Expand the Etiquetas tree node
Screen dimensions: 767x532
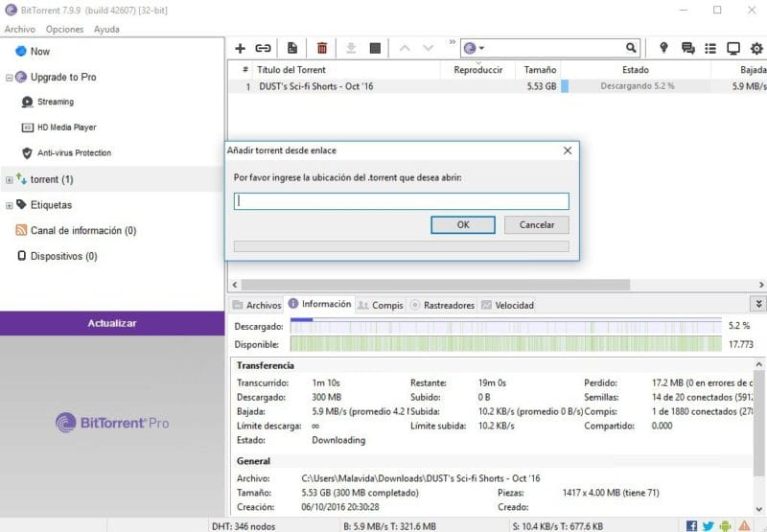9,205
